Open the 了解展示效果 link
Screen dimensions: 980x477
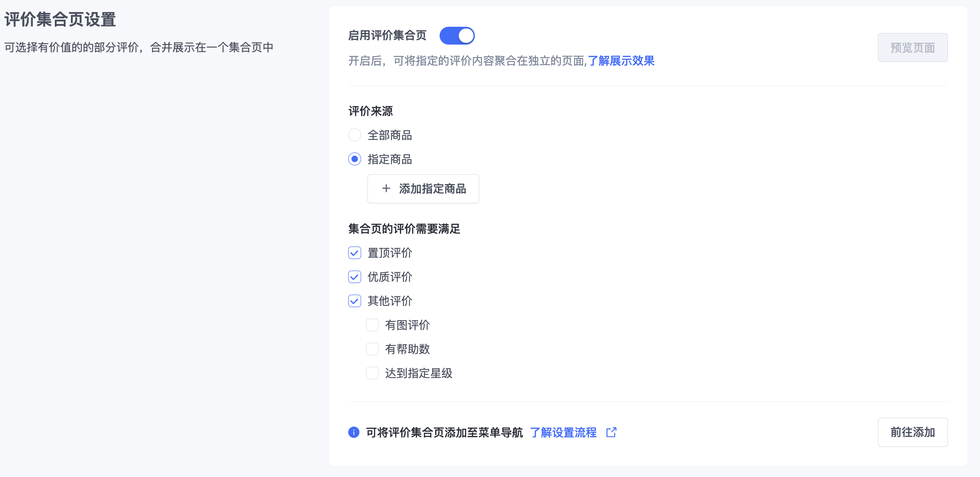(621, 61)
